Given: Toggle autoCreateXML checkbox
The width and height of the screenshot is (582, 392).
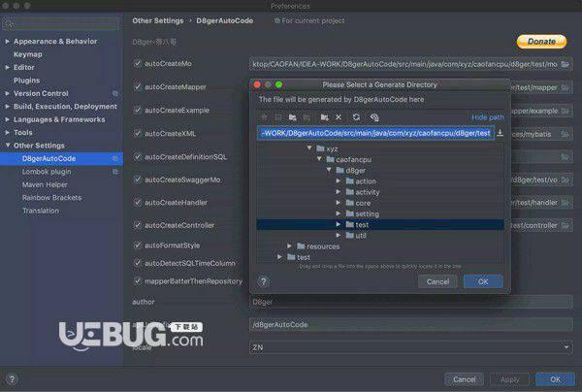Looking at the screenshot, I should [138, 133].
